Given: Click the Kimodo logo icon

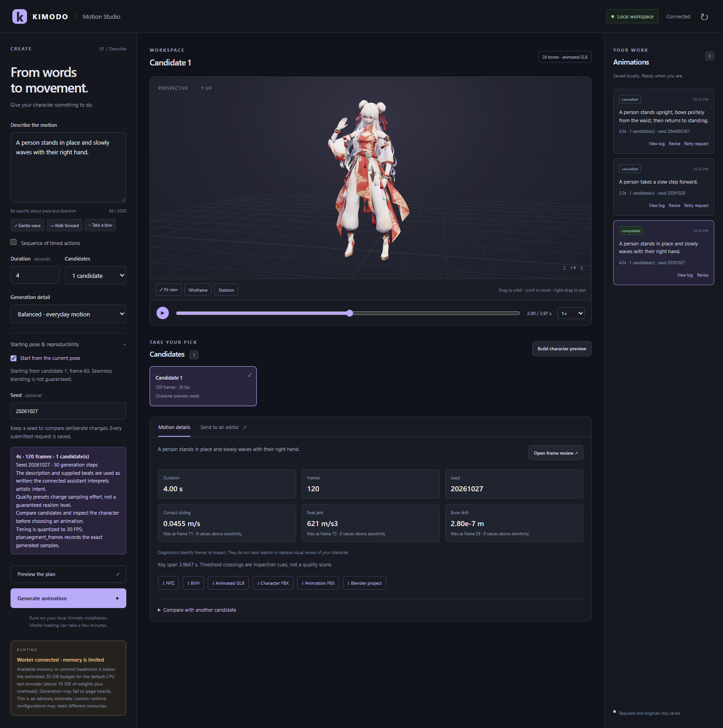Looking at the screenshot, I should (x=20, y=16).
